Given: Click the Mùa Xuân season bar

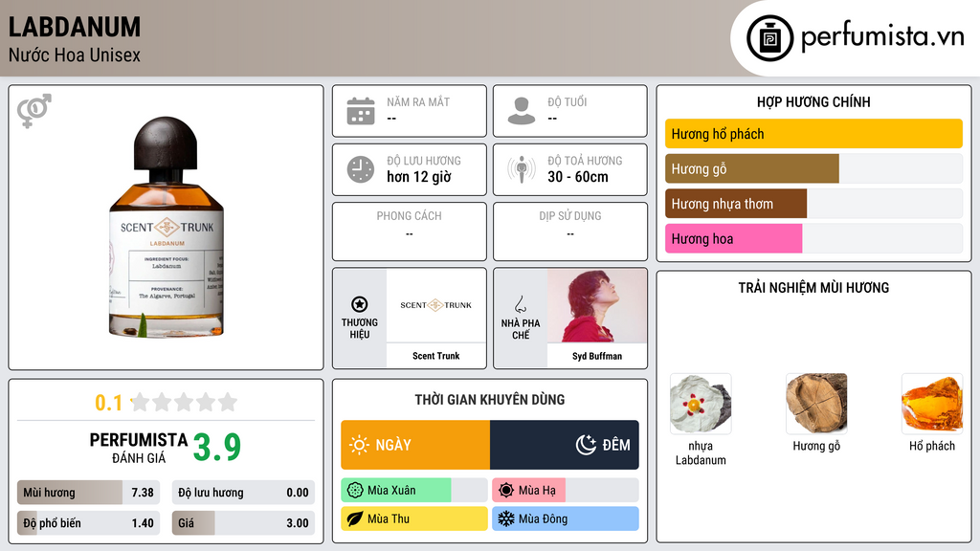Looking at the screenshot, I should click(x=414, y=491).
